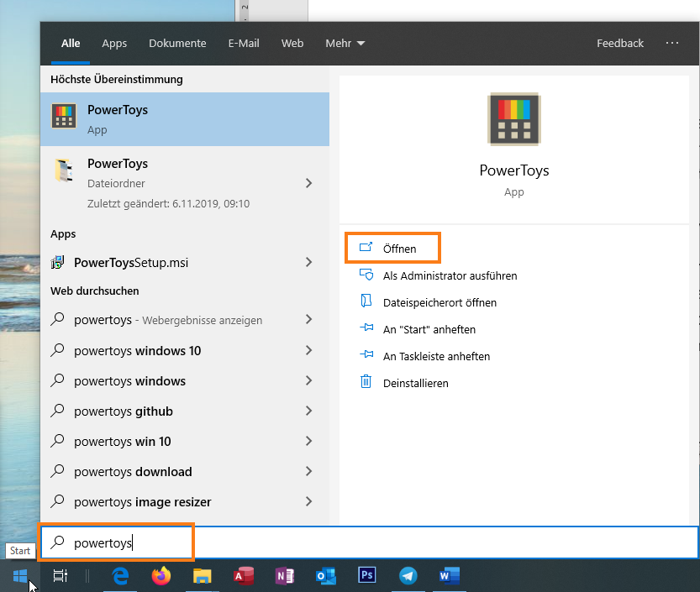
Task: Choose Als Administrator ausführen
Action: coord(450,275)
